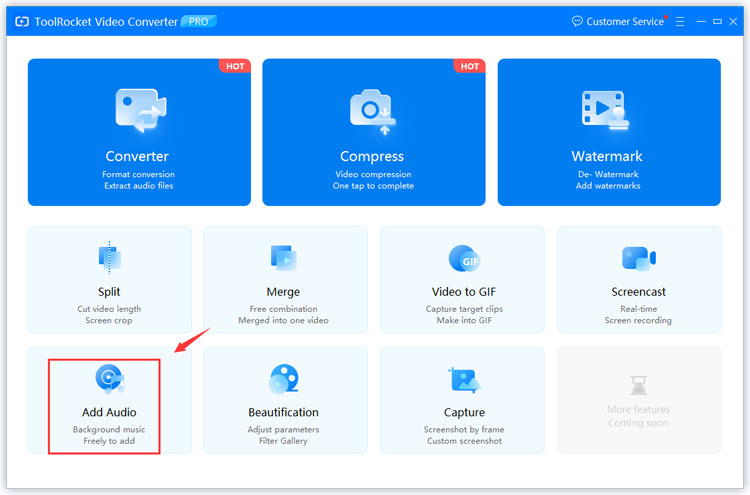
Task: Select the Split title label
Action: pyautogui.click(x=109, y=292)
